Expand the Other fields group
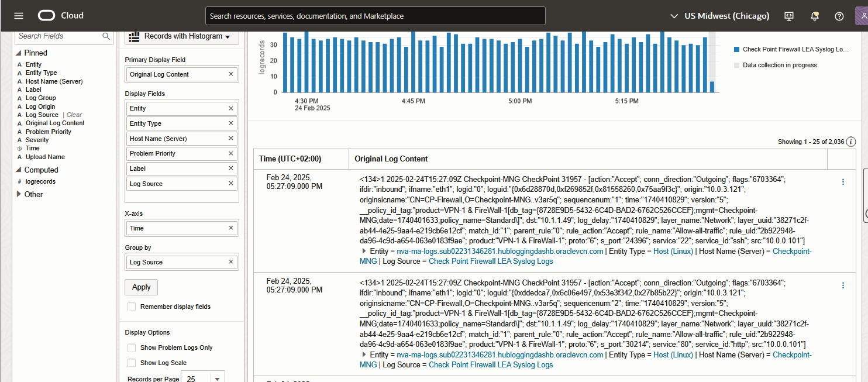 [19, 194]
